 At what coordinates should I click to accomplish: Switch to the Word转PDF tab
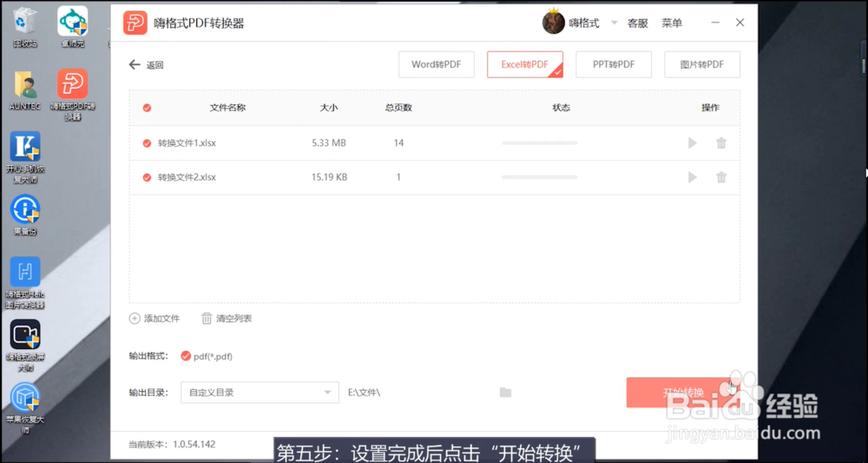coord(437,64)
